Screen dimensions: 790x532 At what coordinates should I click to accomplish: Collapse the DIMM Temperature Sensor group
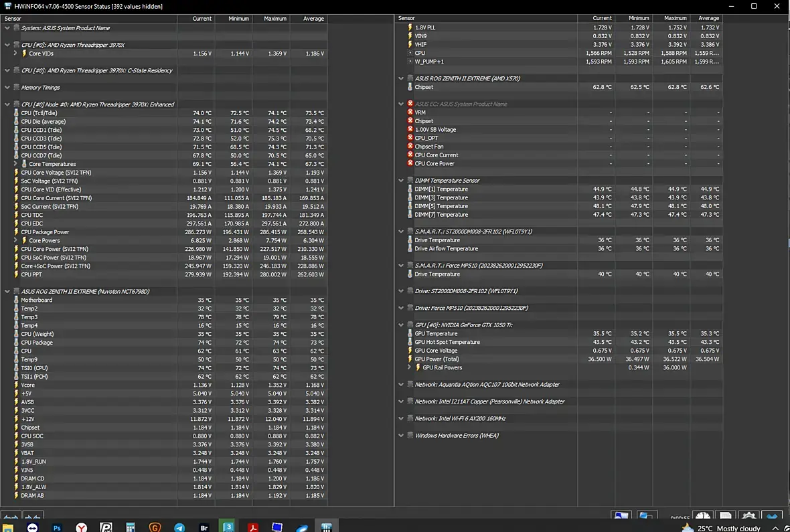[x=402, y=181]
